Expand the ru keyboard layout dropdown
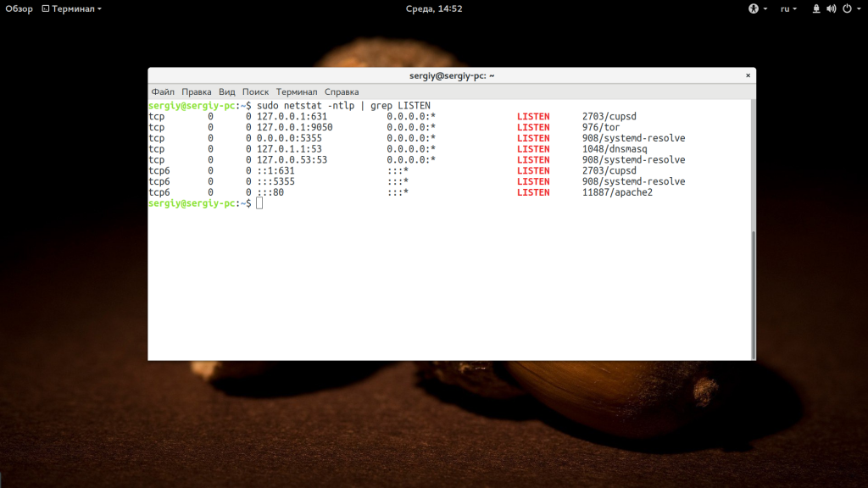Viewport: 868px width, 488px height. point(788,8)
